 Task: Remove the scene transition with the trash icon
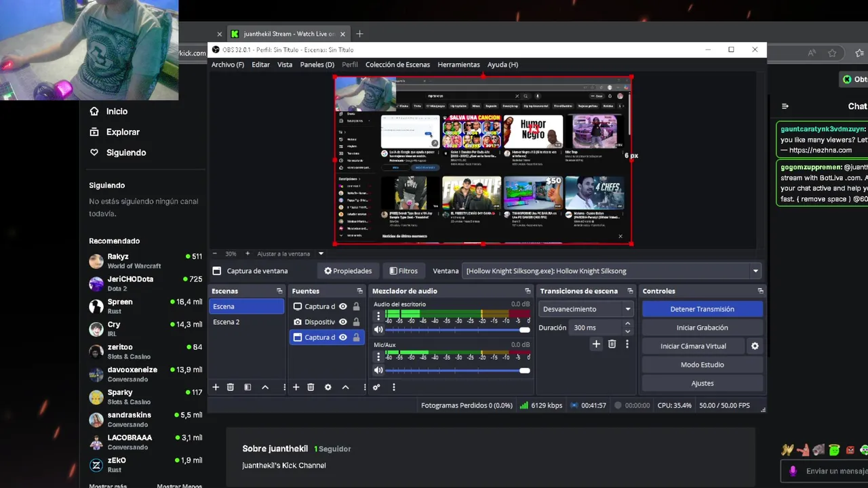[x=612, y=344]
